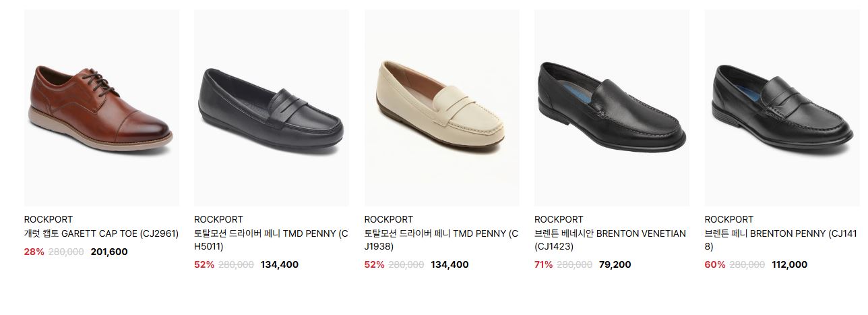This screenshot has width=868, height=315.
Task: Click the ROCKPORT brand above Brenton Penny
Action: (729, 219)
